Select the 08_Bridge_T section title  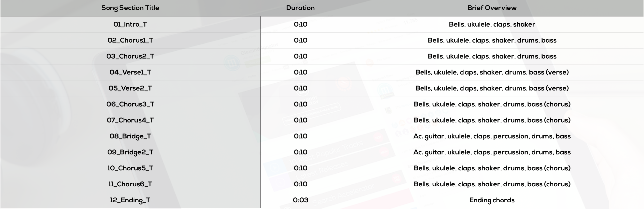130,136
